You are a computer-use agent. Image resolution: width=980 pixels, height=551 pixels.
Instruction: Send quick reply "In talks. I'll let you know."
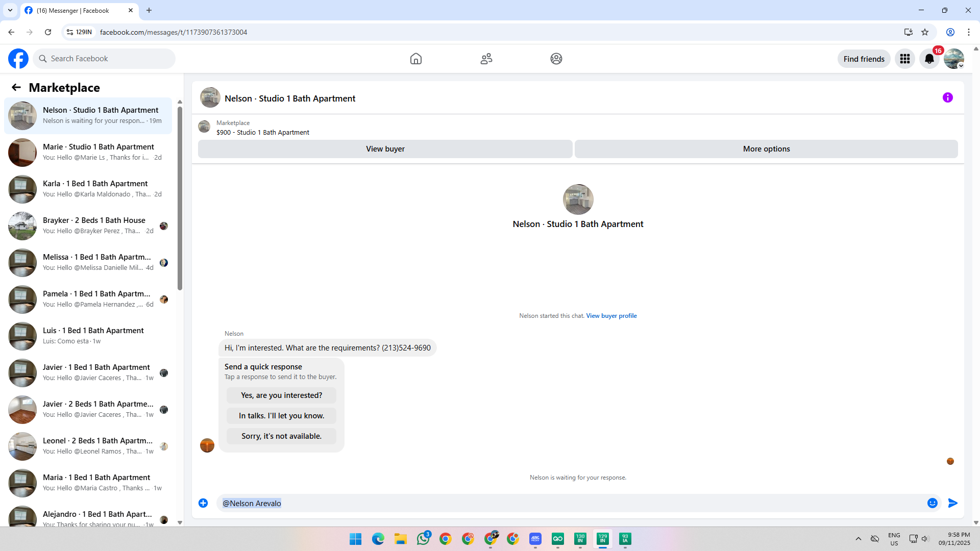[282, 416]
